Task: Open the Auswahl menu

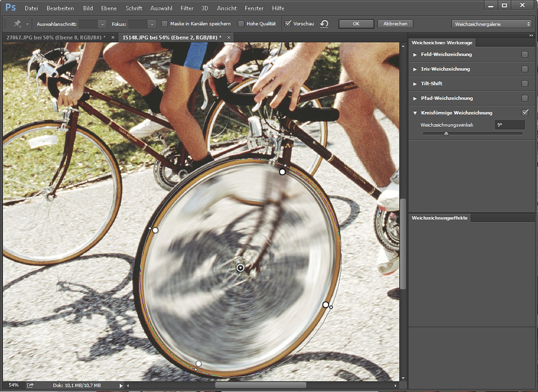Action: point(161,8)
